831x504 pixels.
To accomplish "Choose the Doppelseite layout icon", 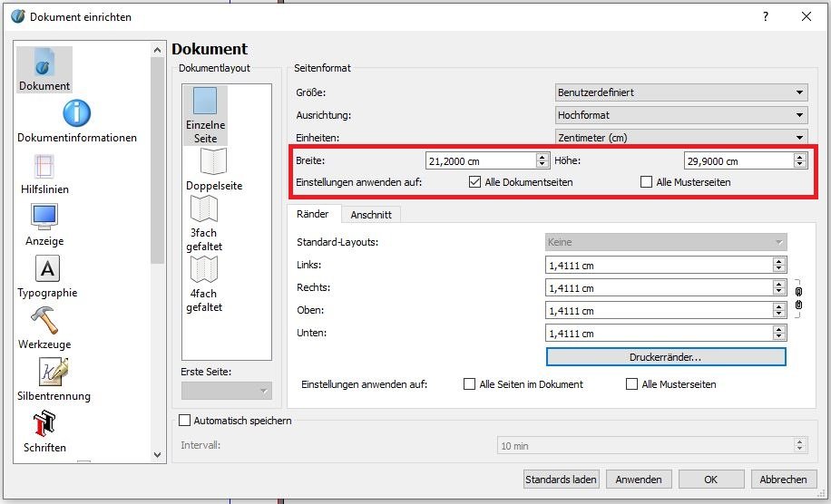I will point(214,163).
